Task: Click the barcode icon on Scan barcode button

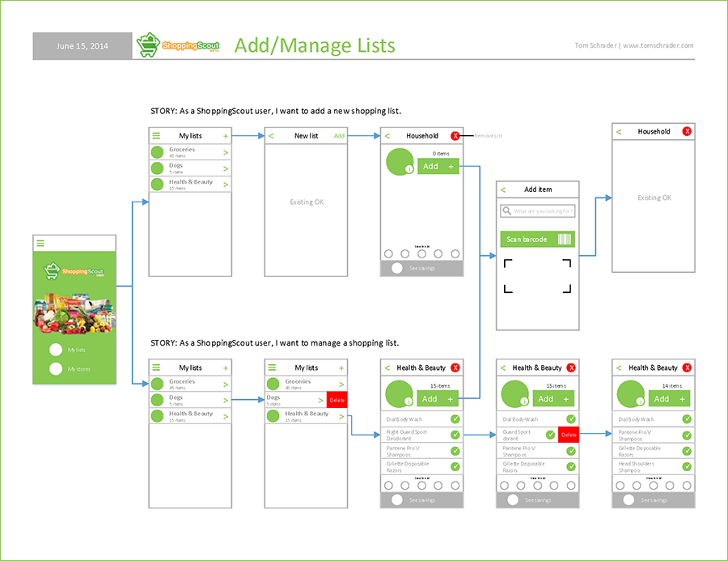Action: coord(564,240)
